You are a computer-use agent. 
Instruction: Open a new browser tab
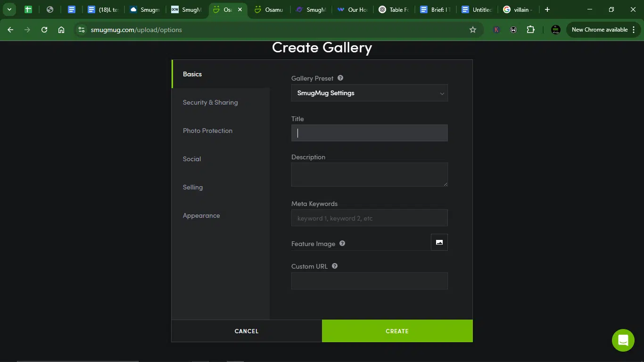tap(547, 9)
